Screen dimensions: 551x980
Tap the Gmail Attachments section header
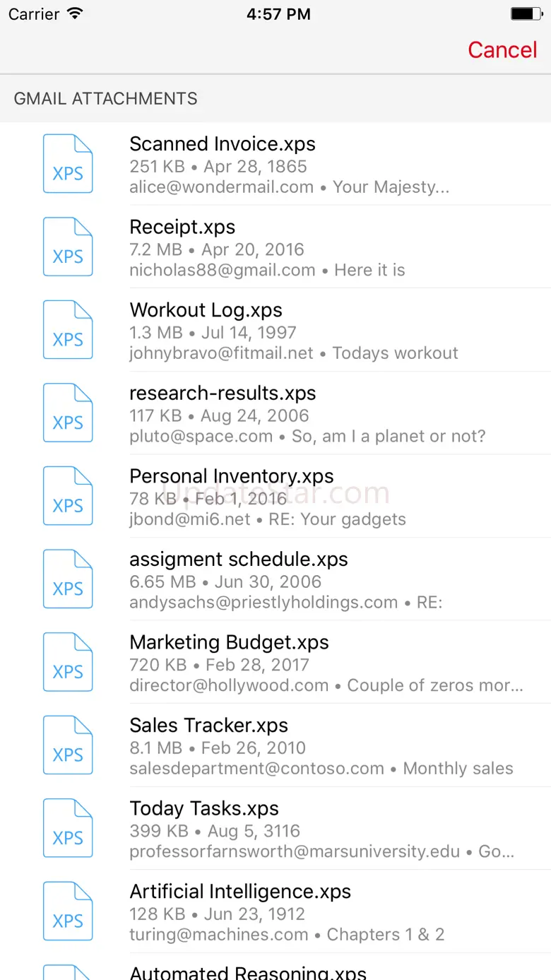(x=275, y=98)
